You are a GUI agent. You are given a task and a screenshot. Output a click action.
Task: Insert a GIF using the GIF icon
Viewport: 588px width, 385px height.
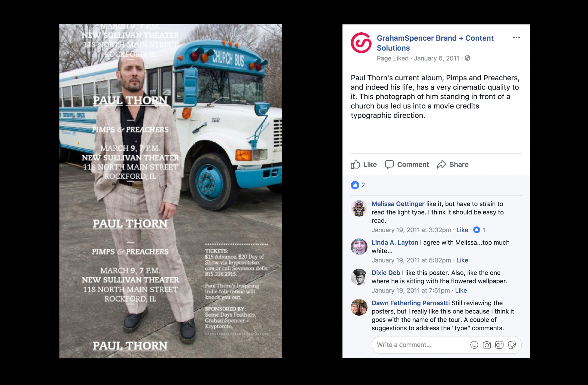click(x=499, y=345)
